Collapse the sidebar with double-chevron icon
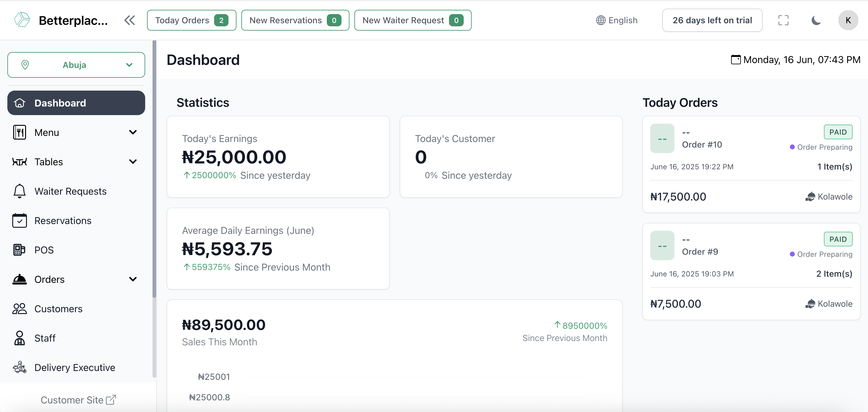Screen dimensions: 868x412 coord(130,20)
